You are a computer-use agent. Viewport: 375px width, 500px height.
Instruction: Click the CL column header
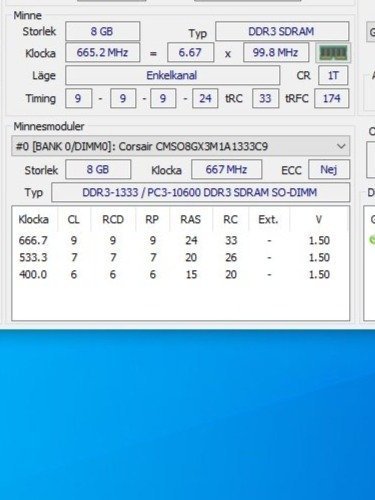(74, 219)
